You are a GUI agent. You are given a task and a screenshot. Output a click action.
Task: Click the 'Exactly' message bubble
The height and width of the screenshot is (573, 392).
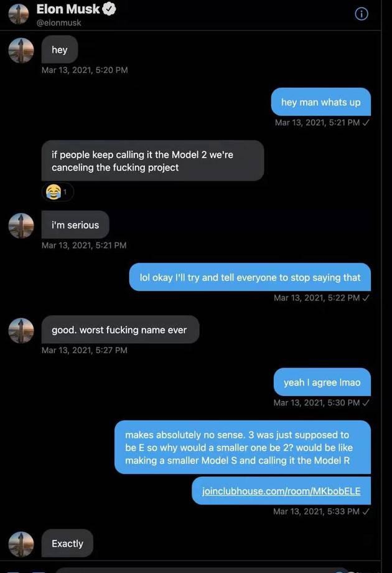point(68,543)
